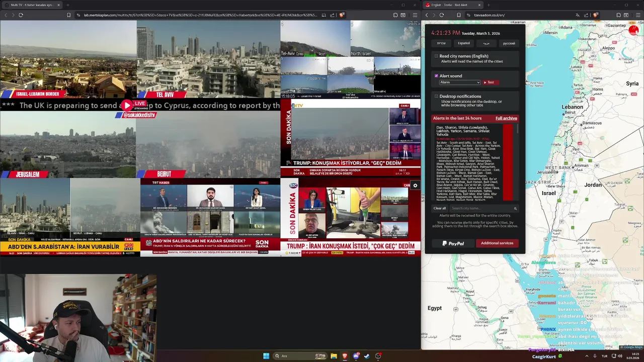This screenshot has height=362, width=644.
Task: Click the TRT Haber news panel
Action: 210,218
